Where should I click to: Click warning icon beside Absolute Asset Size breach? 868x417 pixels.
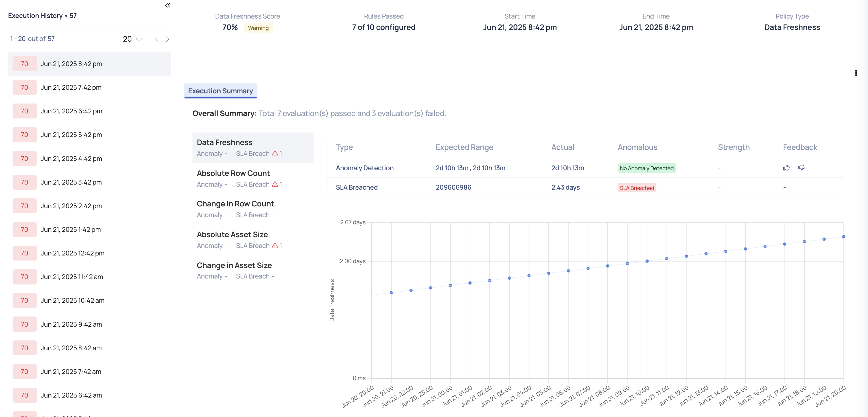(276, 246)
